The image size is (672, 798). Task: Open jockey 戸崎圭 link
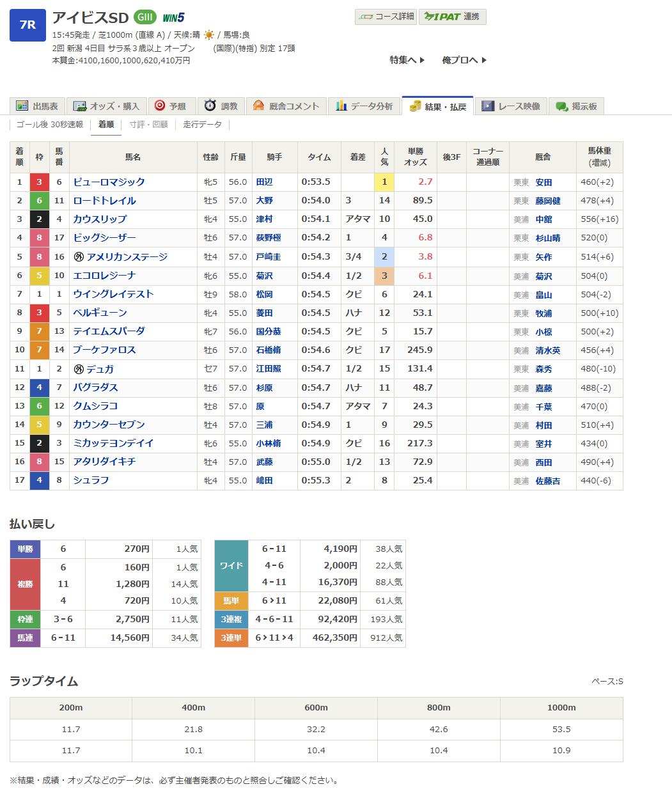click(x=269, y=257)
